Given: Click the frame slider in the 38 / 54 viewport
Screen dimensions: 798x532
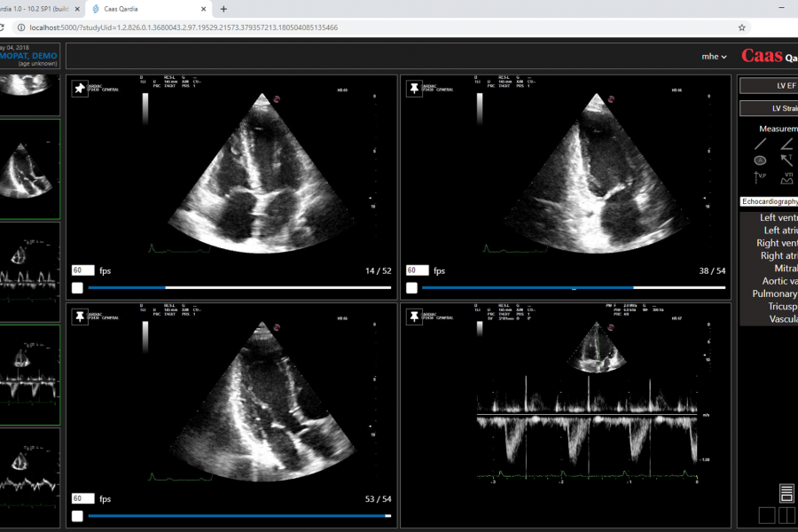Looking at the screenshot, I should tap(574, 287).
